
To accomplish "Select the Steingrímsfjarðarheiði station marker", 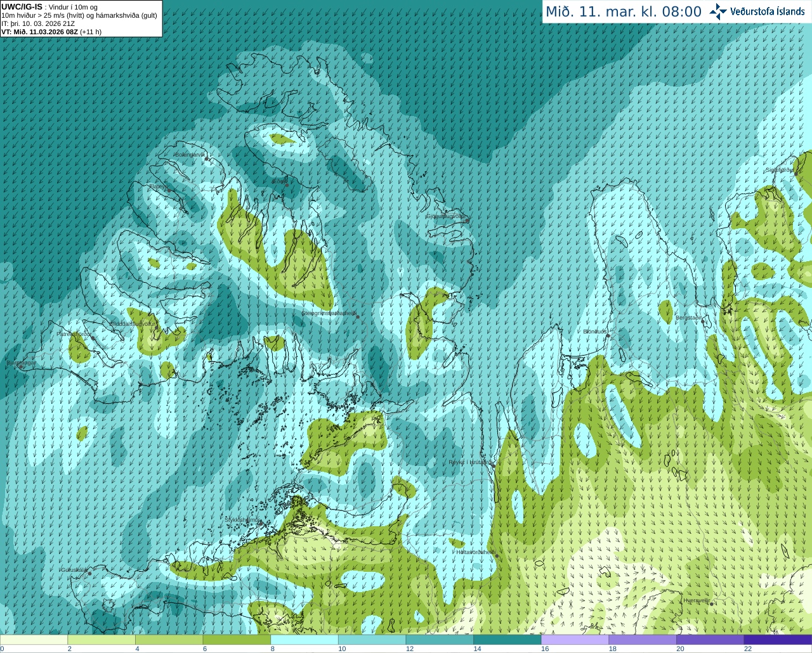I will [358, 317].
